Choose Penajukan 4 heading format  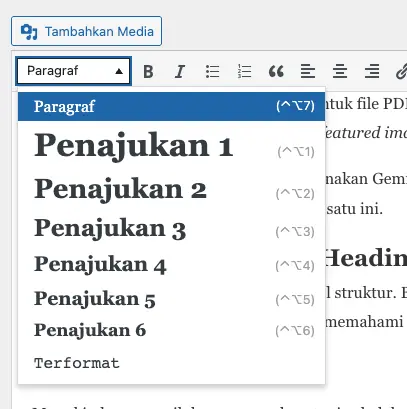point(171,265)
